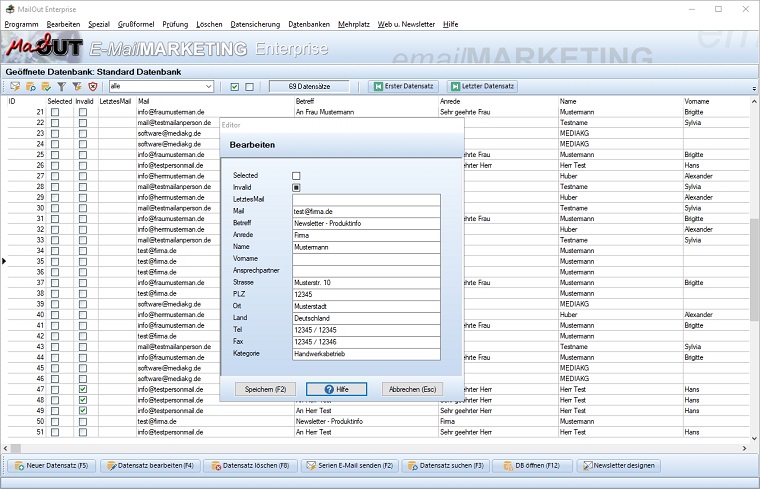Click the horizontal scrollbar right arrow
Image resolution: width=760 pixels, height=489 pixels.
(x=744, y=448)
